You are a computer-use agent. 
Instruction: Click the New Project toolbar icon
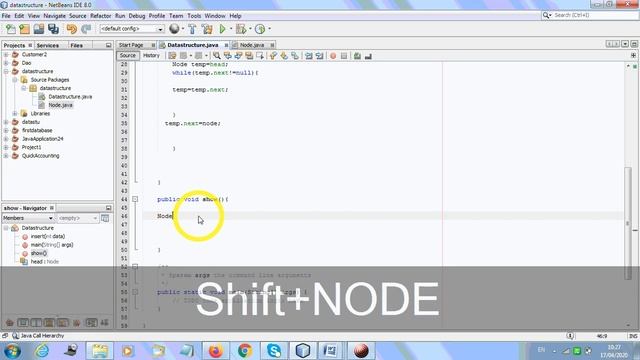click(24, 29)
